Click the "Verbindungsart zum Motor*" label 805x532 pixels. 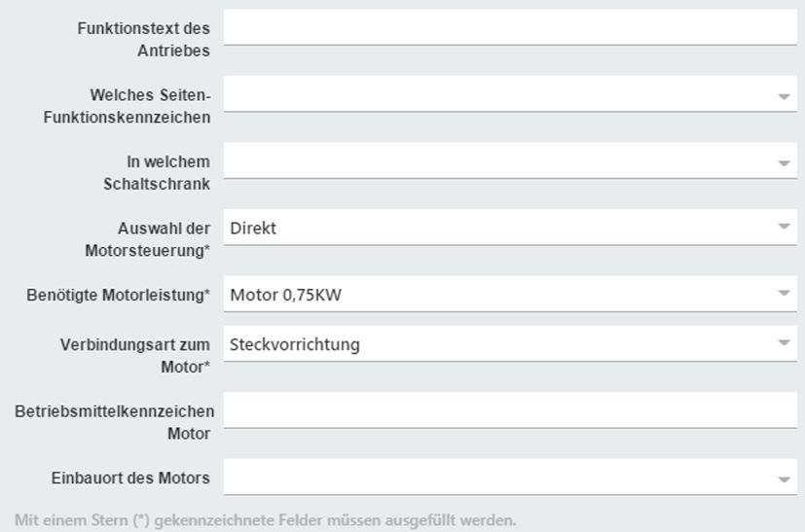[x=135, y=356]
